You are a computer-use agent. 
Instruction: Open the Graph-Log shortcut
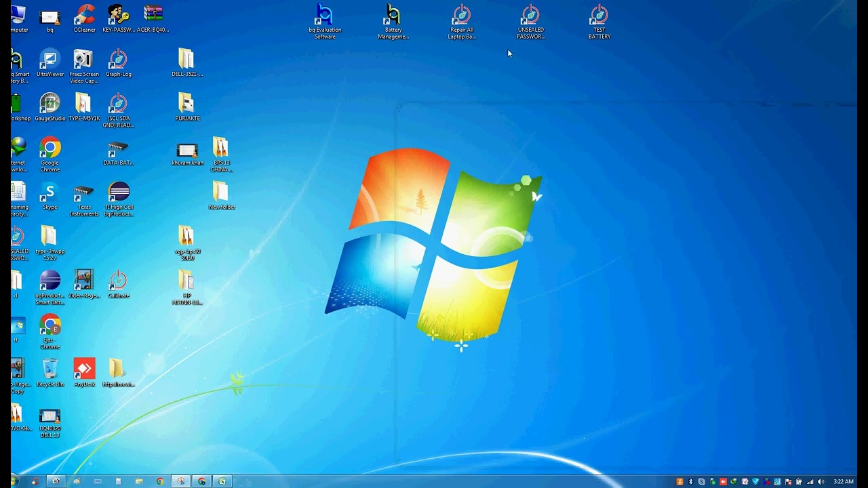pos(118,63)
